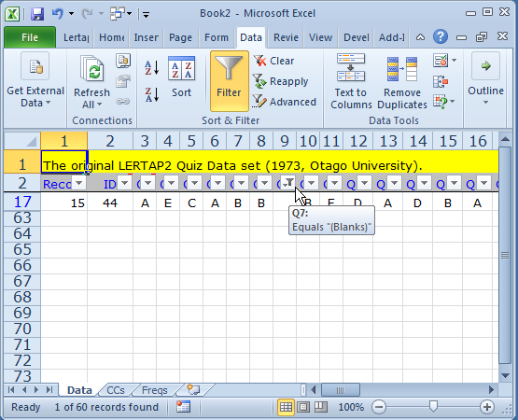Click the Excel application icon in title bar

point(12,14)
